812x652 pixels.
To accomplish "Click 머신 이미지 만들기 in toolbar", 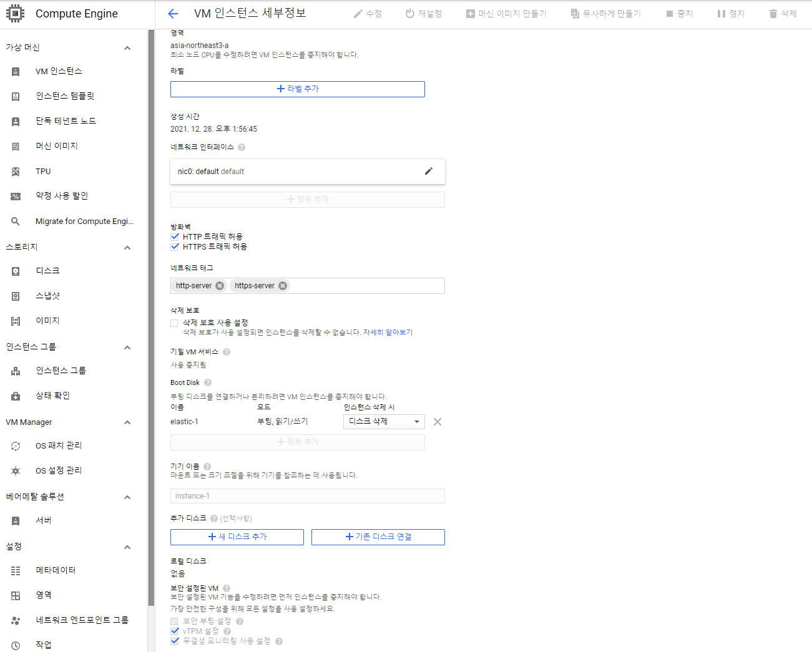I will [506, 14].
